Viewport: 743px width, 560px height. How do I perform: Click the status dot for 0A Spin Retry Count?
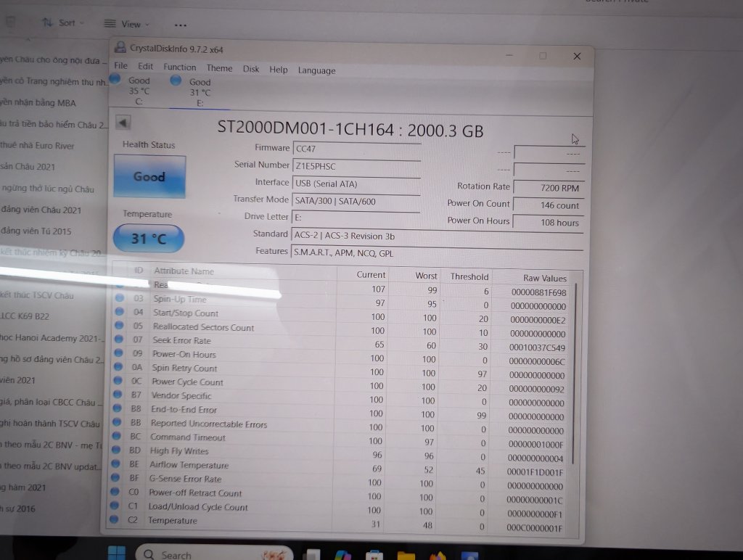click(x=118, y=366)
